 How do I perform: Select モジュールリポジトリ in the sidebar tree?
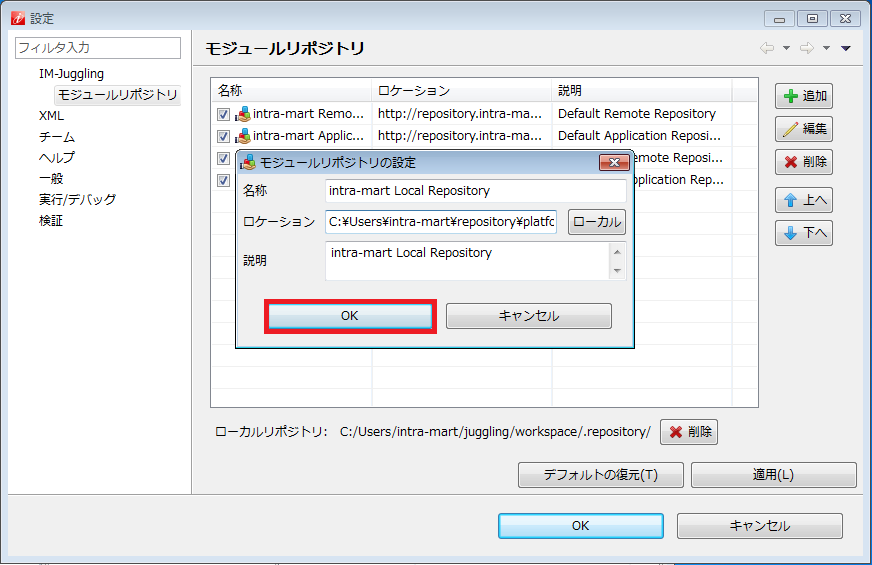pyautogui.click(x=117, y=95)
